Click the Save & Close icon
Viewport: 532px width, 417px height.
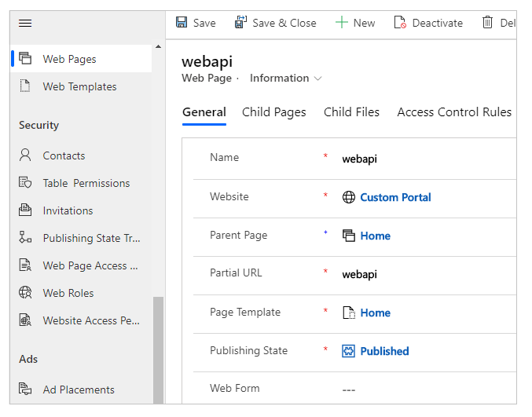tap(240, 22)
